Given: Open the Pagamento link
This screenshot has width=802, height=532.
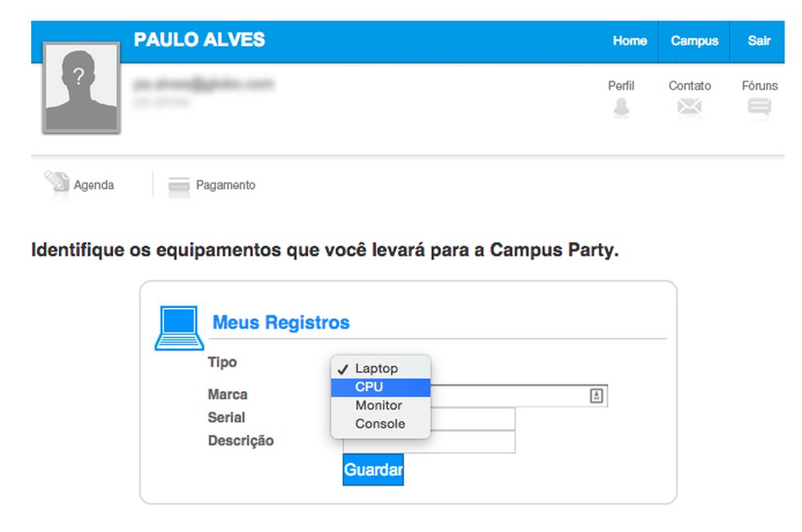Looking at the screenshot, I should click(x=225, y=186).
